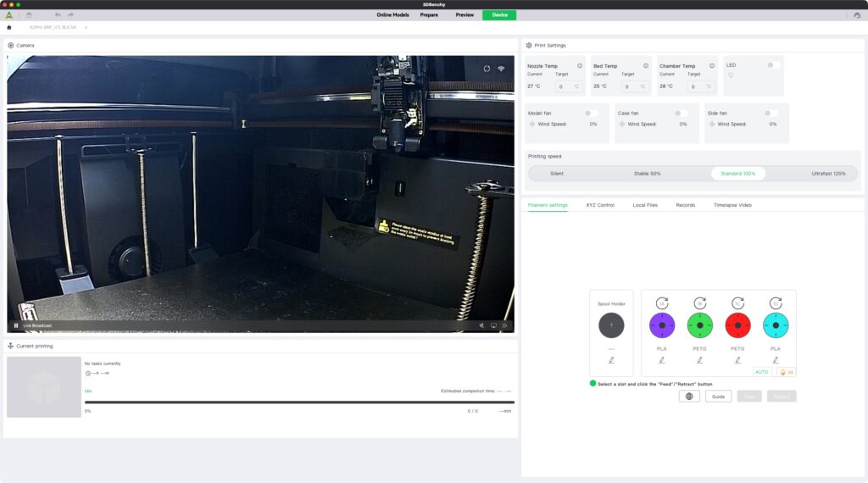The height and width of the screenshot is (483, 868).
Task: Click the Wi-Fi signal icon on camera
Action: [x=501, y=69]
